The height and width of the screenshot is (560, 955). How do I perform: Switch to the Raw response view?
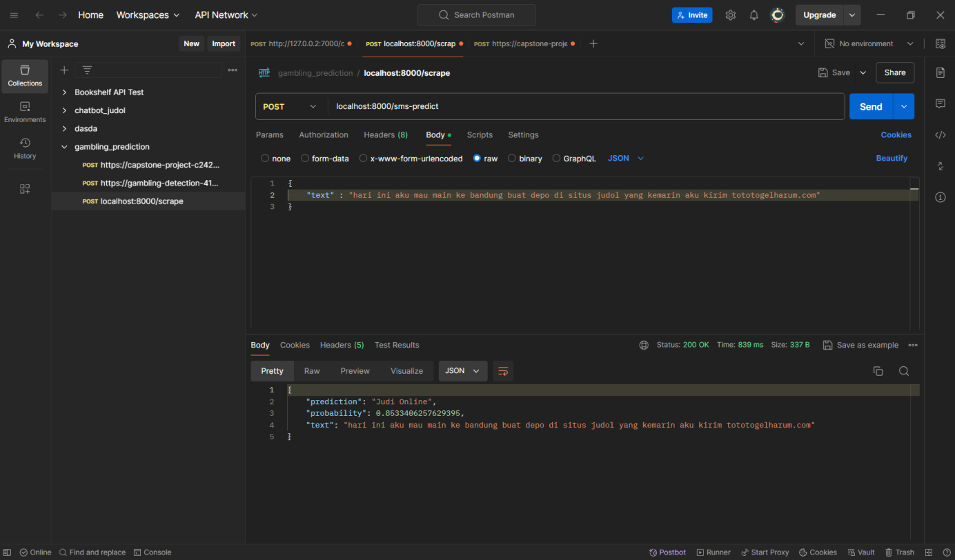click(312, 371)
